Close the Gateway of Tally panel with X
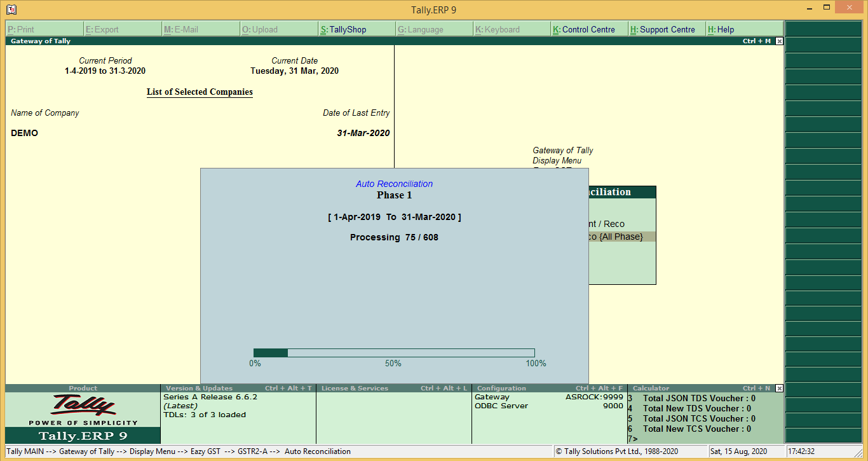Image resolution: width=868 pixels, height=461 pixels. point(780,41)
